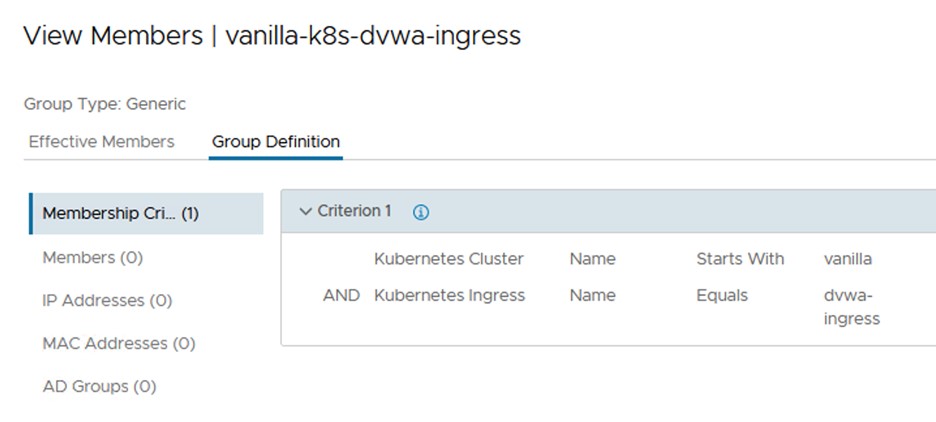Click Name in the Kubernetes Ingress row
The height and width of the screenshot is (422, 936).
pos(593,296)
